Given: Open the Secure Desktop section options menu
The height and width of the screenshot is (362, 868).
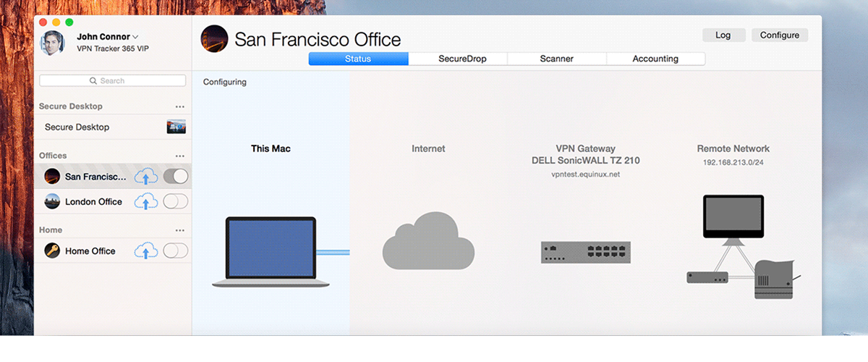Looking at the screenshot, I should [x=179, y=106].
